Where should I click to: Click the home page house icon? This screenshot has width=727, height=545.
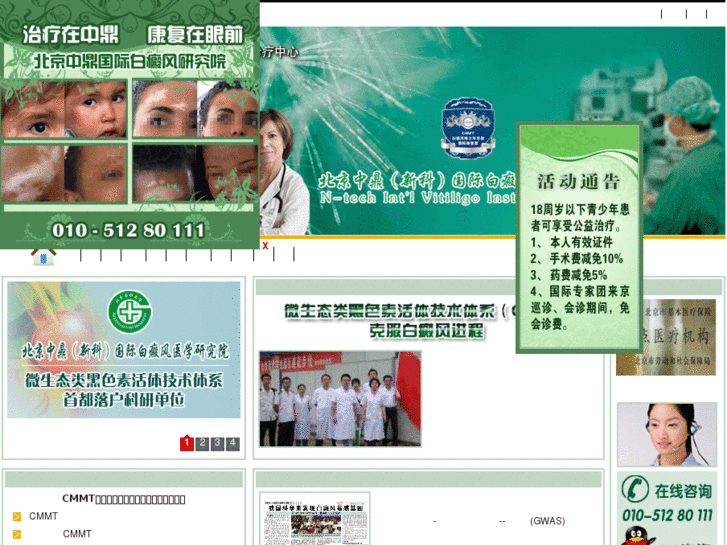click(x=43, y=257)
